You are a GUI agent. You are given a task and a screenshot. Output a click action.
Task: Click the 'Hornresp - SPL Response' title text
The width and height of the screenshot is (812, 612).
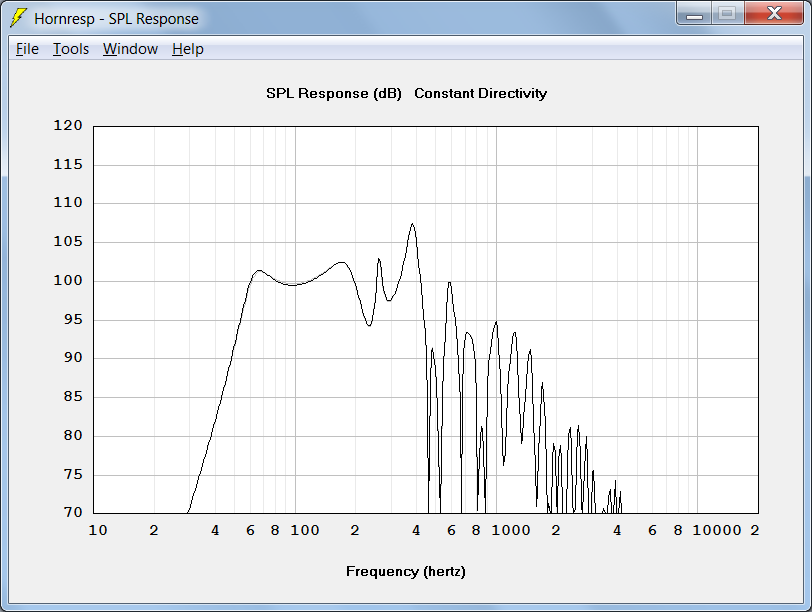(117, 19)
